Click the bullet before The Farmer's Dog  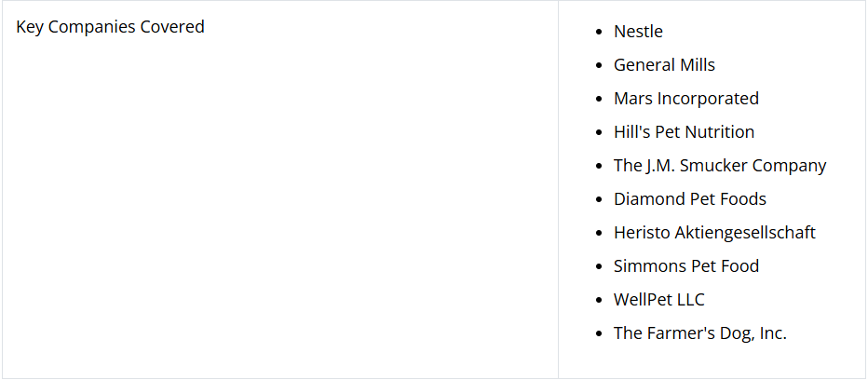(x=599, y=333)
